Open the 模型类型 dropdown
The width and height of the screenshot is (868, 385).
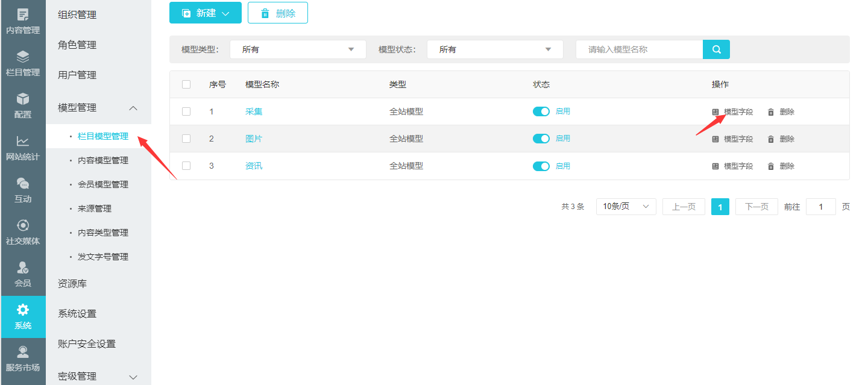[x=298, y=49]
